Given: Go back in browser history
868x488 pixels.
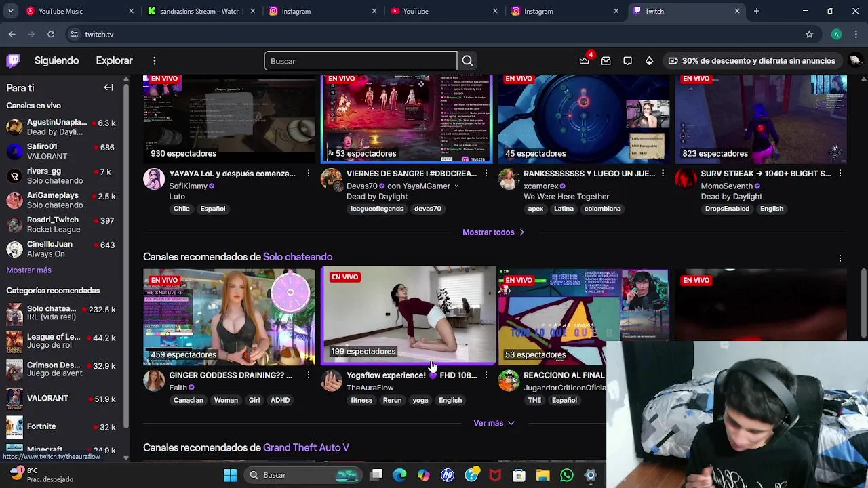Looking at the screenshot, I should click(x=12, y=34).
